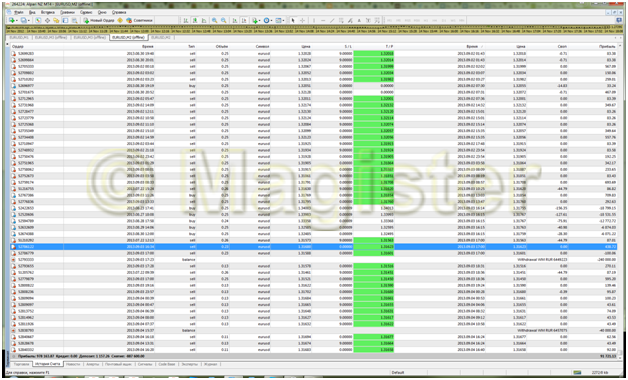Switch to EURUSD,H1 chart tab
This screenshot has width=628, height=380.
(19, 37)
